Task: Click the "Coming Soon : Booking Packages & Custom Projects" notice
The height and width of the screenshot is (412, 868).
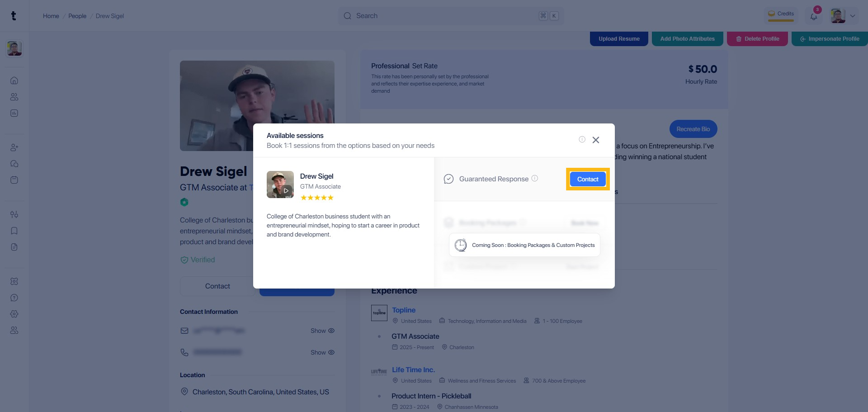Action: [x=524, y=245]
